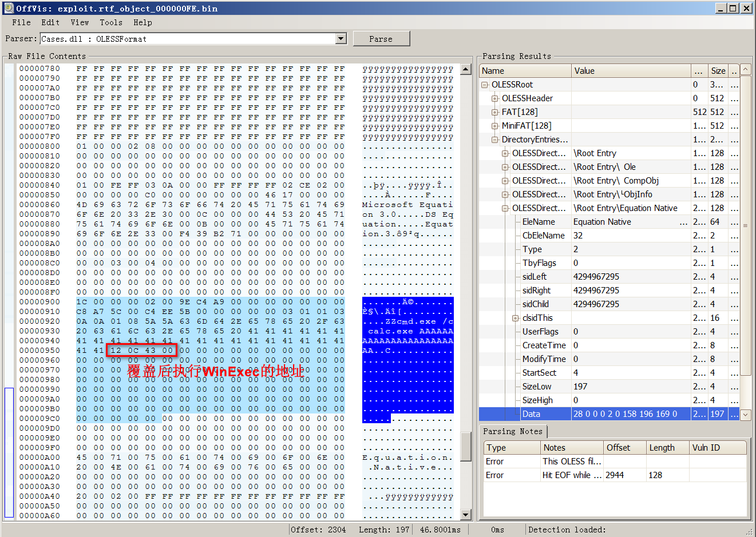756x537 pixels.
Task: Expand the \Root Entry\ CompObj node
Action: (505, 181)
